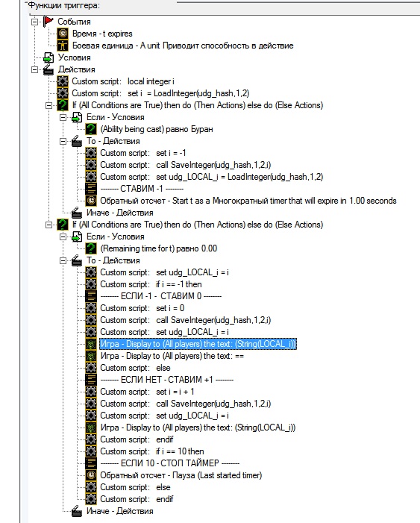Image resolution: width=420 pixels, height=523 pixels.
Task: Click gear icon of 'set i = LoadInteger' line
Action: point(63,93)
